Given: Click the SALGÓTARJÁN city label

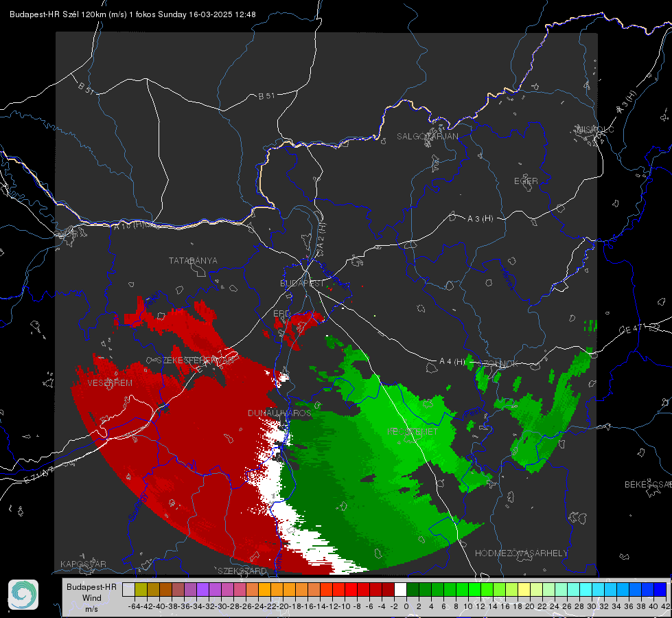Looking at the screenshot, I should click(427, 137).
